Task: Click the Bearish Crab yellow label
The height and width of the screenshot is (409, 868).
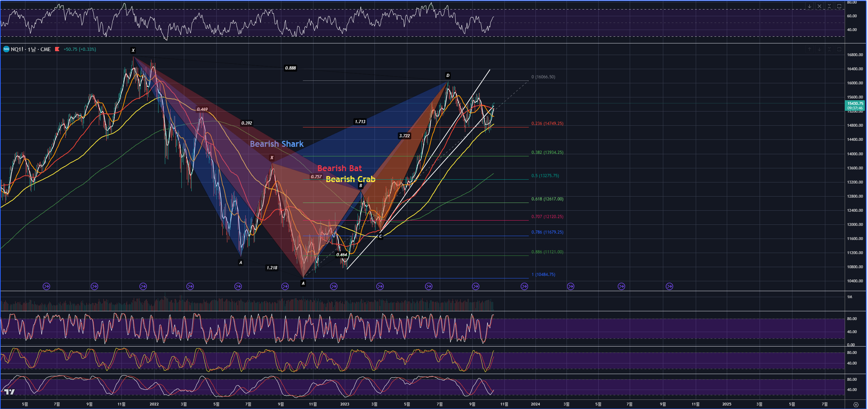Action: (350, 179)
